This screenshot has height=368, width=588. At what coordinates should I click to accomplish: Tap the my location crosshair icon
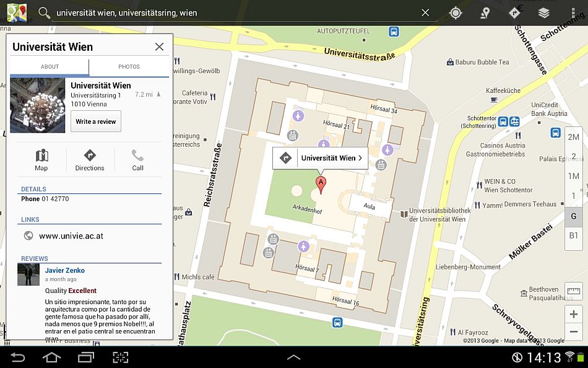coord(456,13)
